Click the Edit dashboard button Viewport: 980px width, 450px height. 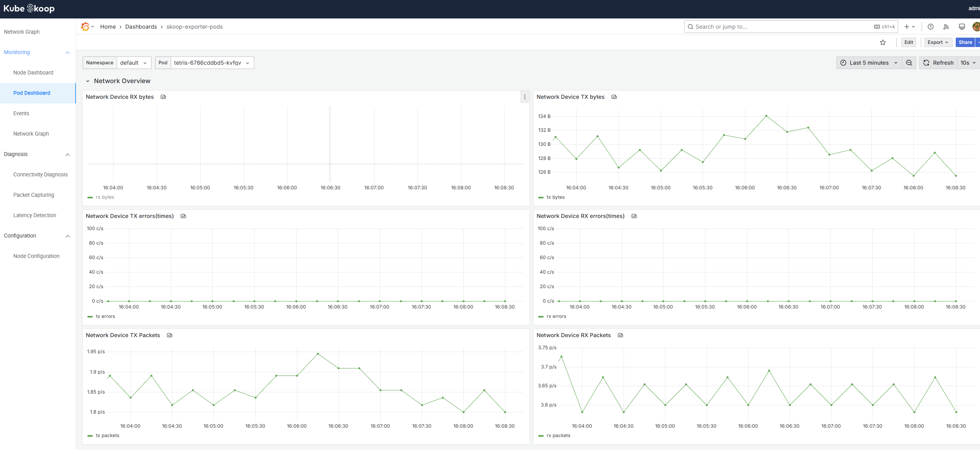tap(909, 42)
